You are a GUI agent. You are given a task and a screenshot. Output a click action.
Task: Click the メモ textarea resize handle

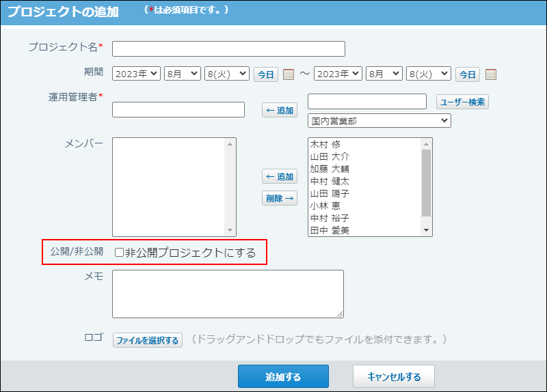click(x=340, y=314)
